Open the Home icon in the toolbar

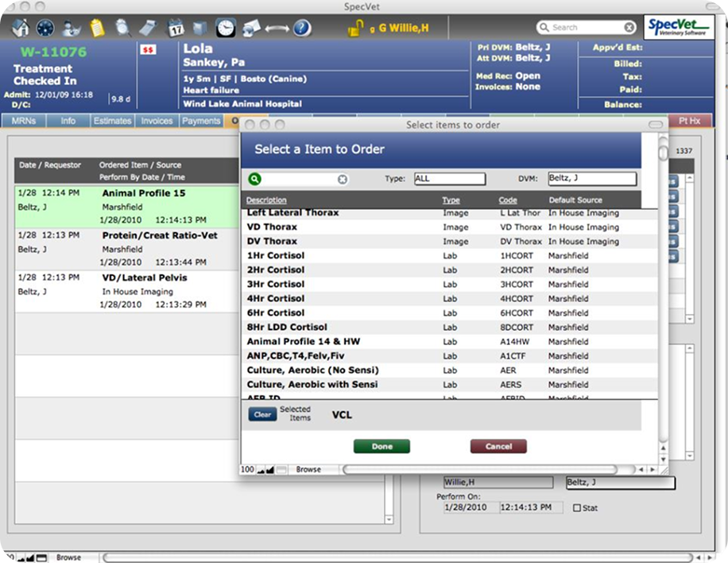tap(21, 28)
